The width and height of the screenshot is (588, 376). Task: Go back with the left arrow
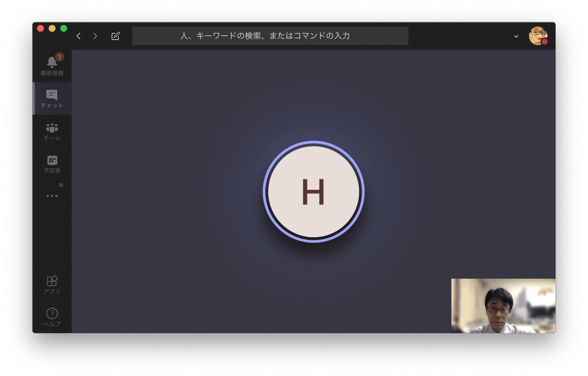pyautogui.click(x=79, y=36)
